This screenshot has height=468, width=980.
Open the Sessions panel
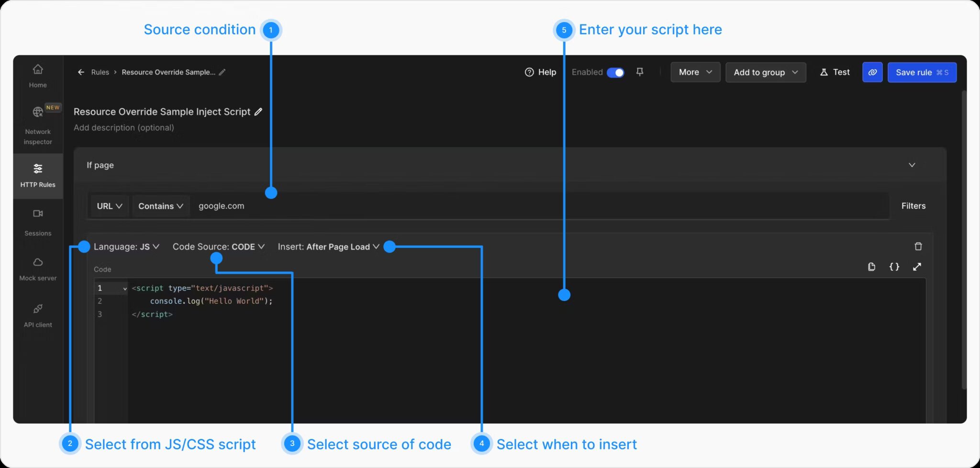pos(37,221)
